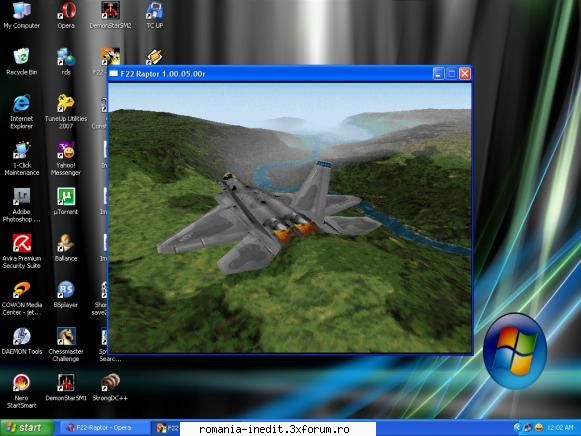Open the StrongDC++ desktop shortcut
The height and width of the screenshot is (436, 581).
point(110,387)
